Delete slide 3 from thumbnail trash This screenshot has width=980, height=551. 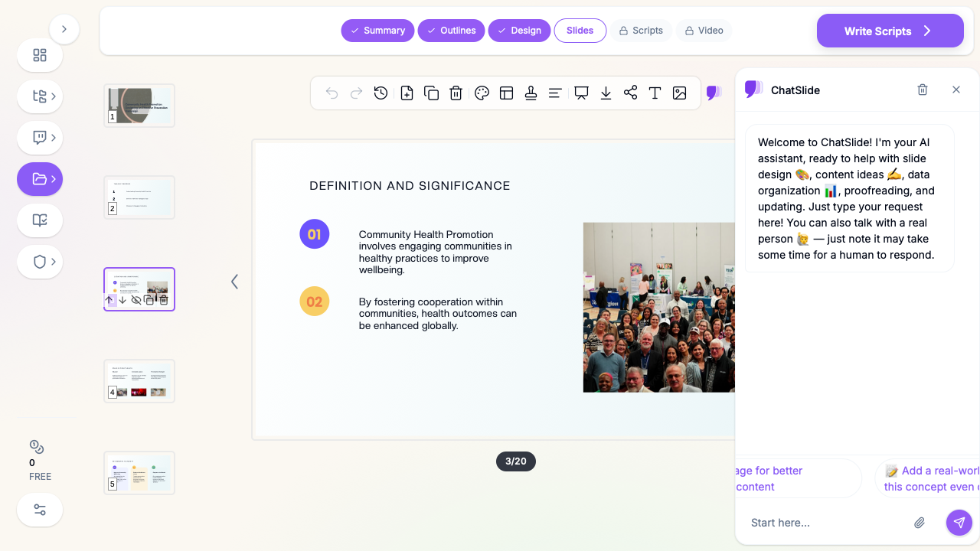tap(164, 300)
